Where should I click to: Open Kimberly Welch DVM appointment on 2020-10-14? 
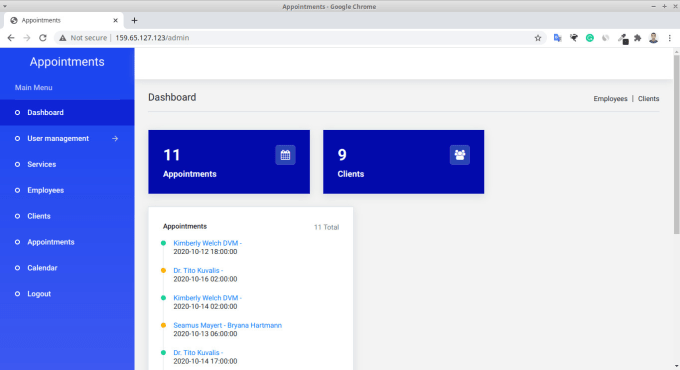pyautogui.click(x=207, y=298)
